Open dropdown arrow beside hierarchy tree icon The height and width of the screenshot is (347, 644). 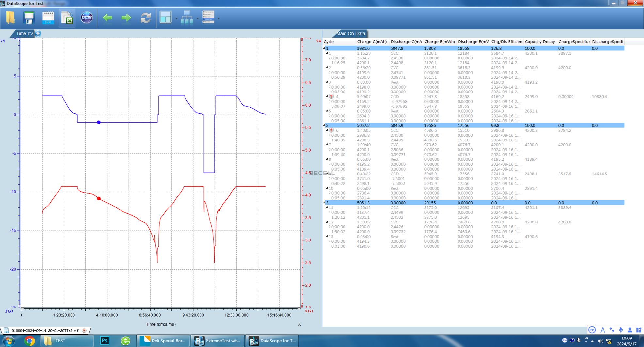pyautogui.click(x=198, y=18)
